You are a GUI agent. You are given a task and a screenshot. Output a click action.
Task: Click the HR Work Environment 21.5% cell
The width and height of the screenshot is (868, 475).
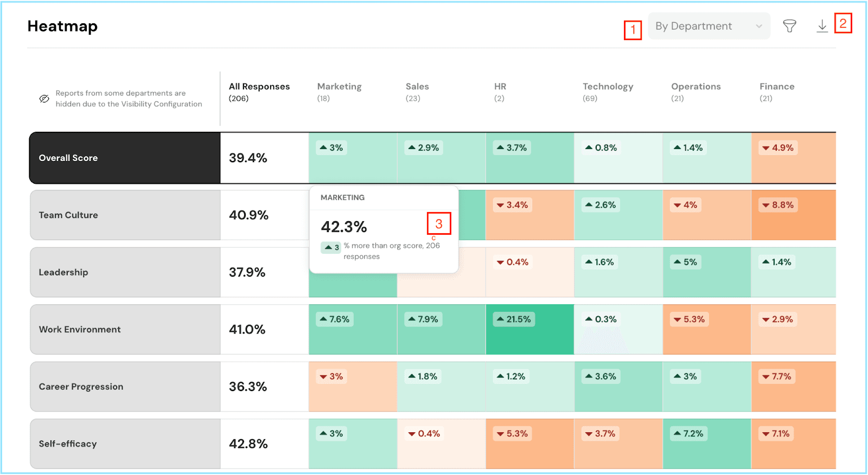tap(529, 330)
